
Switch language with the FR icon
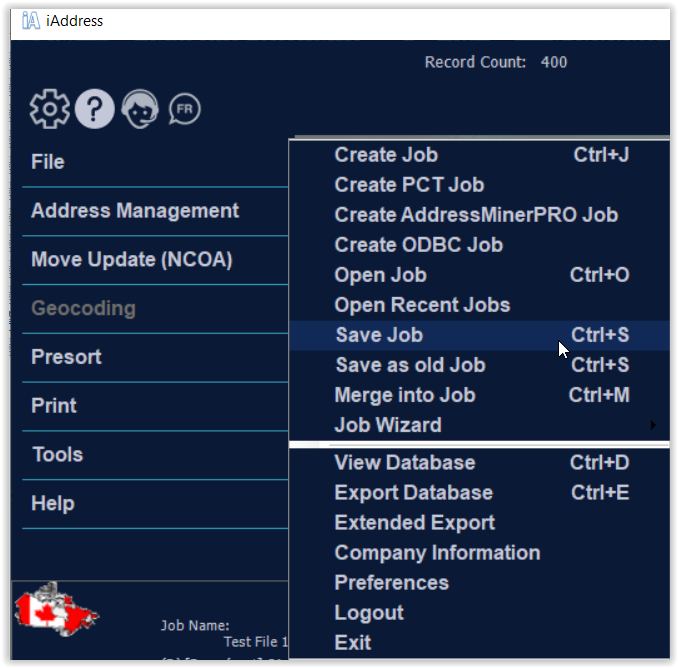point(185,109)
